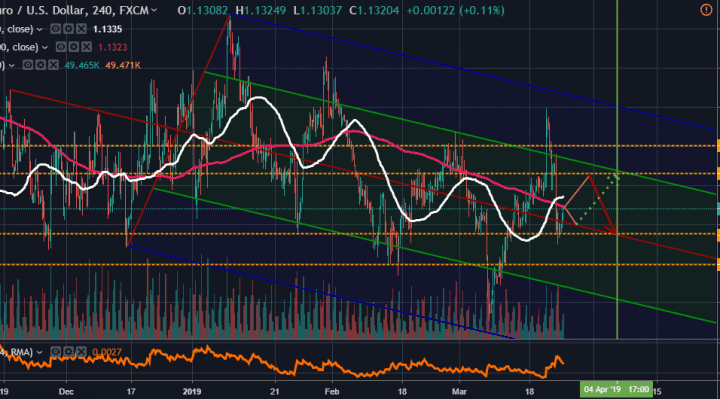Open RMA indicator settings gear icon
The width and height of the screenshot is (720, 399).
coord(68,352)
